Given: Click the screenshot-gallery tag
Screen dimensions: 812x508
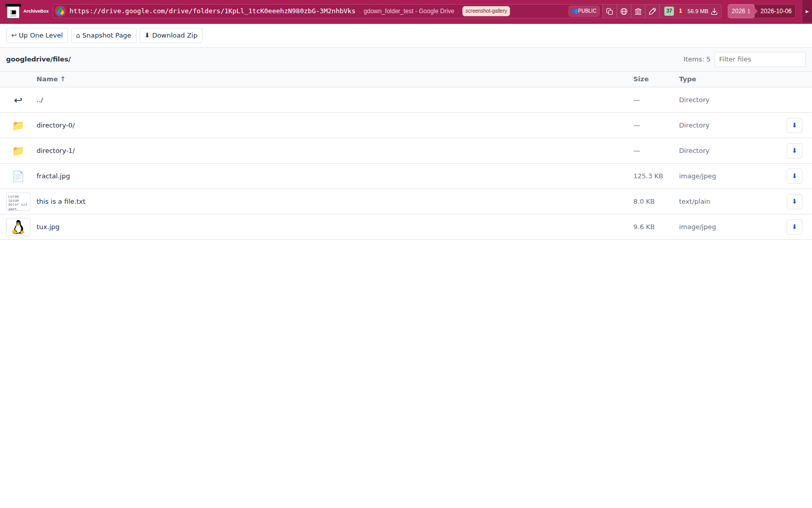Looking at the screenshot, I should (x=486, y=11).
